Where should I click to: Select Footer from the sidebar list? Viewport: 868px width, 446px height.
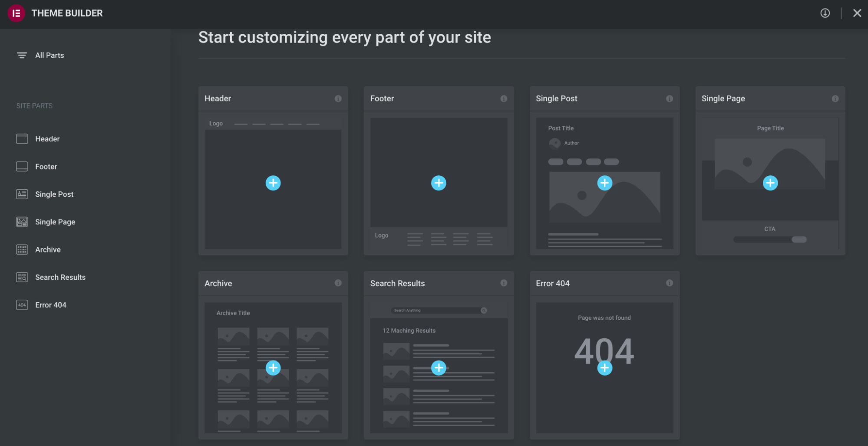[46, 167]
